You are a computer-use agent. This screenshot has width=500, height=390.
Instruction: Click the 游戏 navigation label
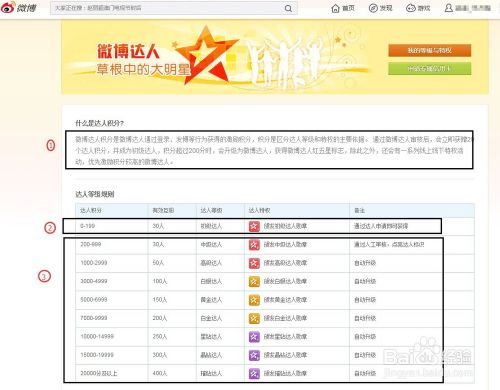[424, 8]
